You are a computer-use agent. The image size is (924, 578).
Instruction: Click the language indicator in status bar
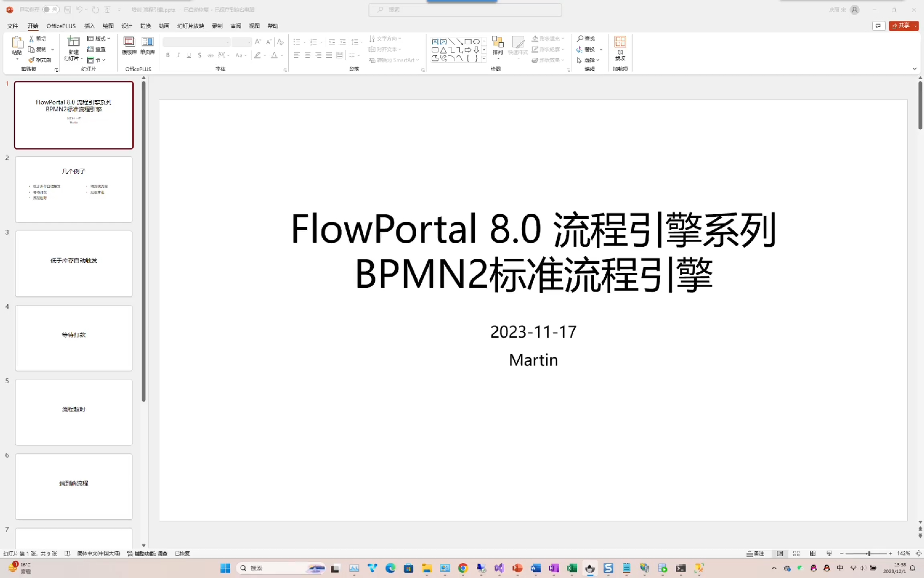pos(99,553)
